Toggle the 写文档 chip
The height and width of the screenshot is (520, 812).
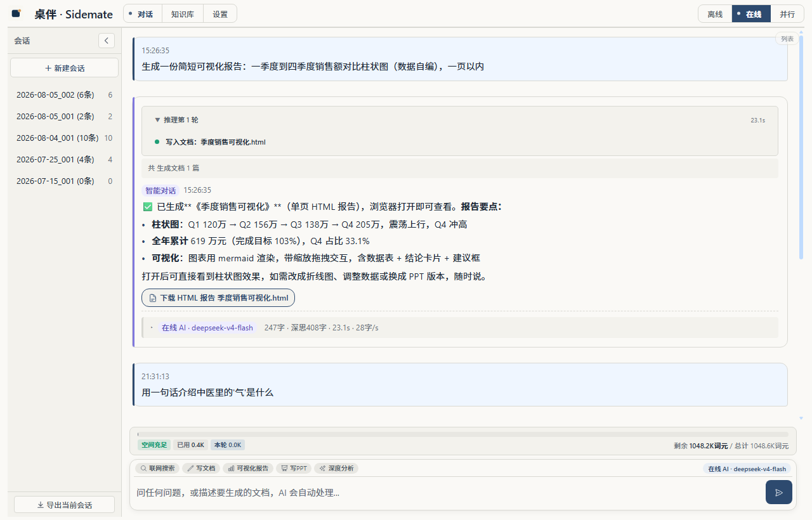click(200, 468)
